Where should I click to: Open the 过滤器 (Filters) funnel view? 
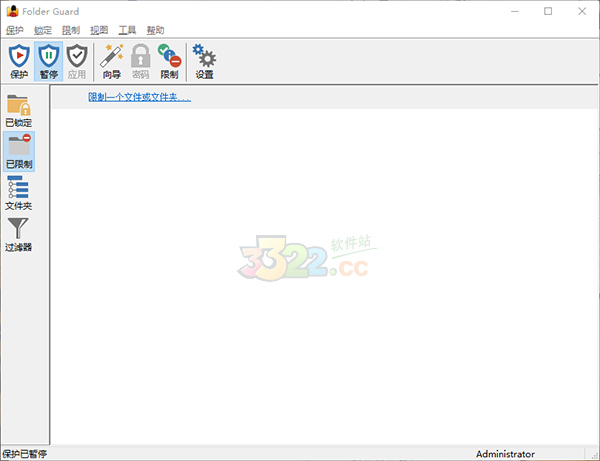tap(19, 235)
